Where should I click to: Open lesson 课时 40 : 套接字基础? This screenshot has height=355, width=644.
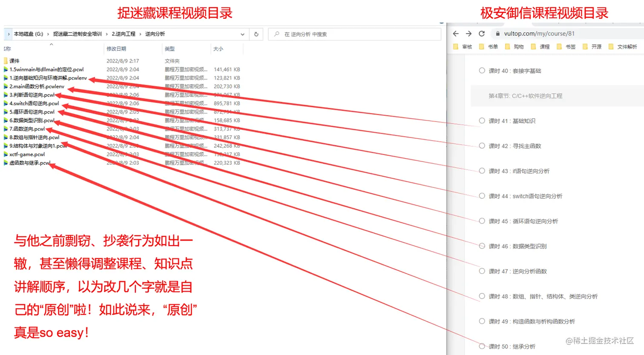click(515, 71)
